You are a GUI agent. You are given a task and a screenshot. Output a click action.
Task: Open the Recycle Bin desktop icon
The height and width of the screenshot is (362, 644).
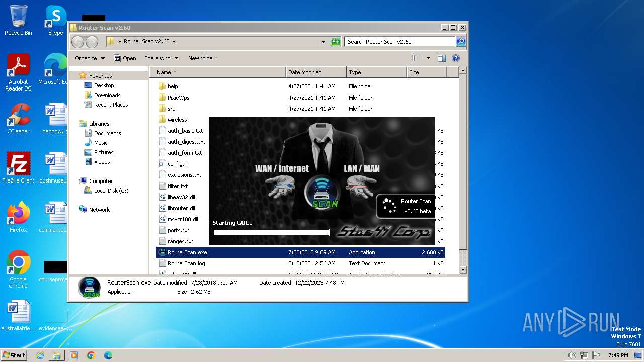[x=18, y=20]
